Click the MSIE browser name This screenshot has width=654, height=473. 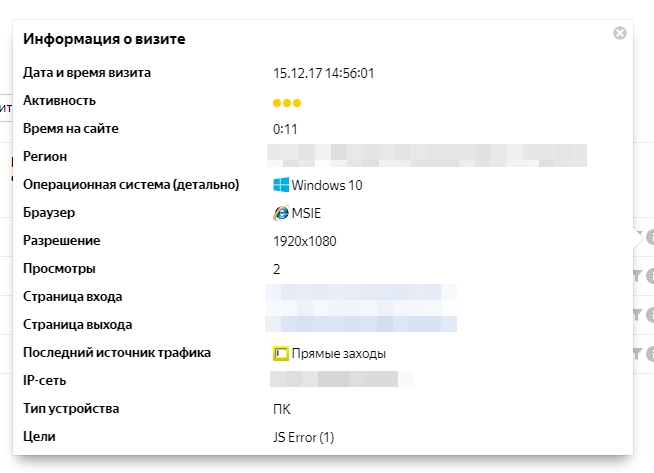(x=307, y=213)
